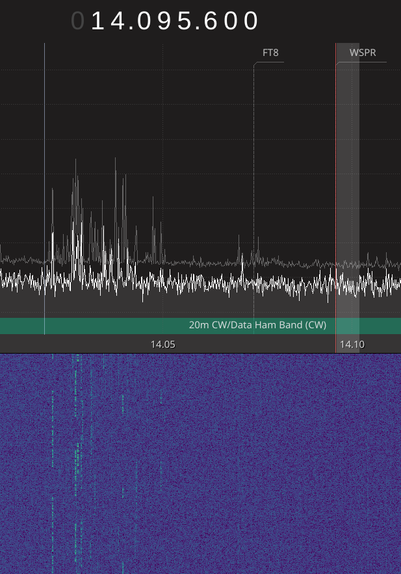
Task: Click the 4 digit in the frequency readout
Action: [118, 21]
